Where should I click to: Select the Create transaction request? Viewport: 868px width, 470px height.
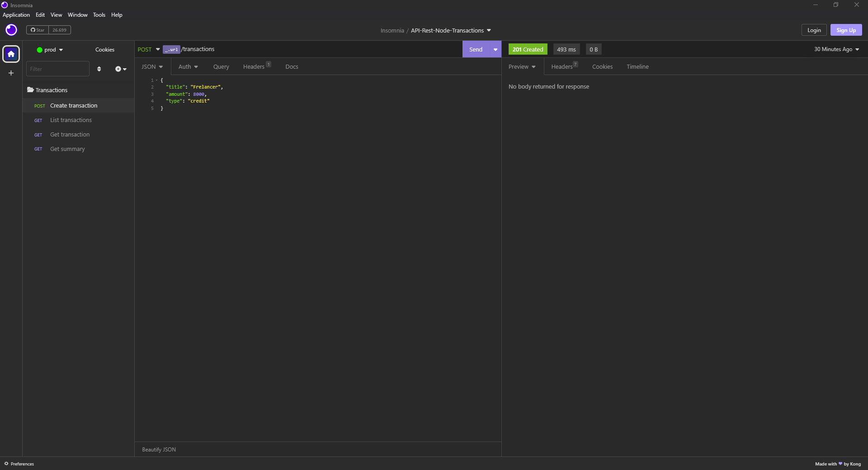pyautogui.click(x=79, y=105)
